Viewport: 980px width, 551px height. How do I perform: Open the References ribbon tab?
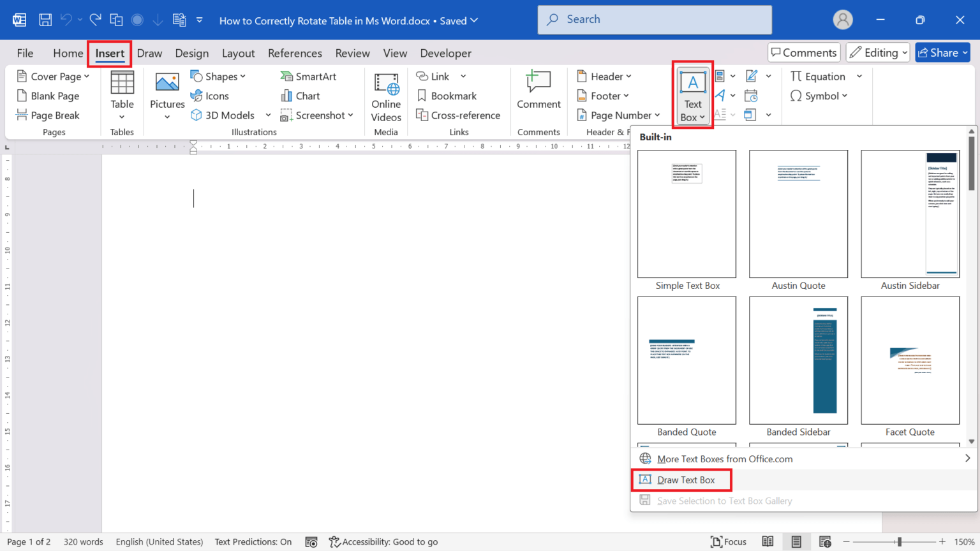click(295, 53)
